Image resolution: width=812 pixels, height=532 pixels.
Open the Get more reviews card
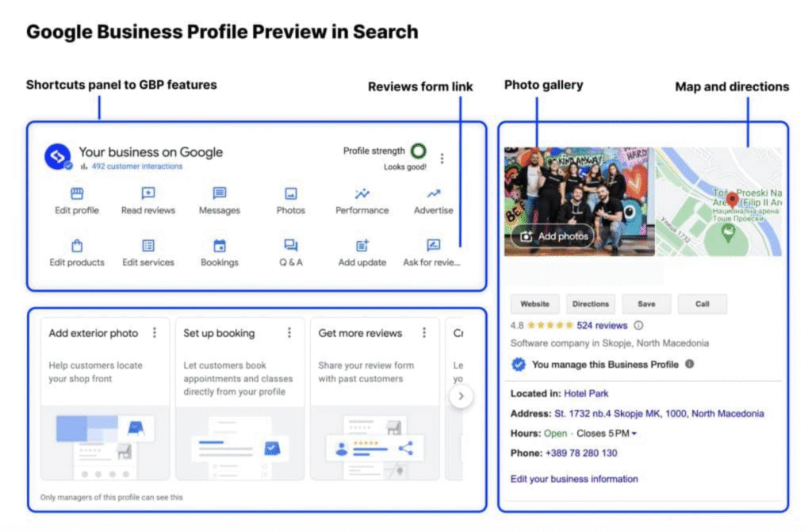click(x=374, y=399)
